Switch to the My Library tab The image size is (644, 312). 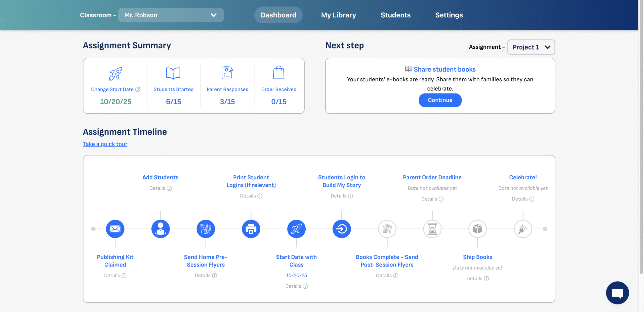coord(338,15)
